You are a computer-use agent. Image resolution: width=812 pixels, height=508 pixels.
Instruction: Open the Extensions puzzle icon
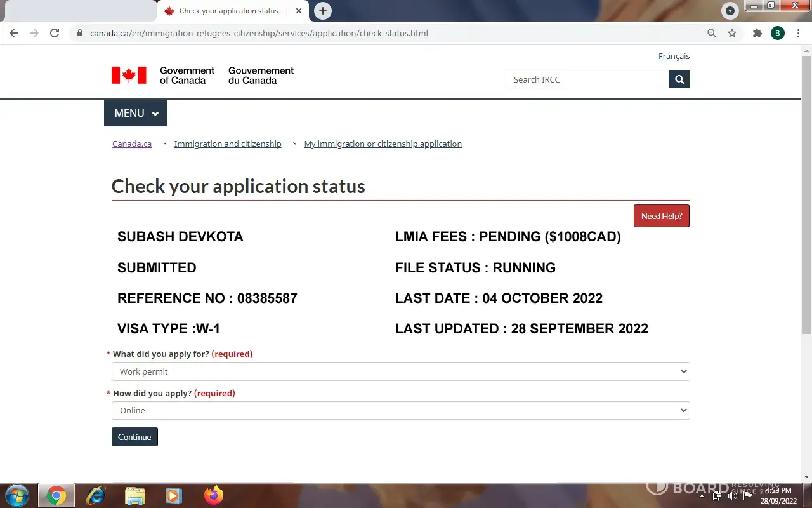pos(757,33)
